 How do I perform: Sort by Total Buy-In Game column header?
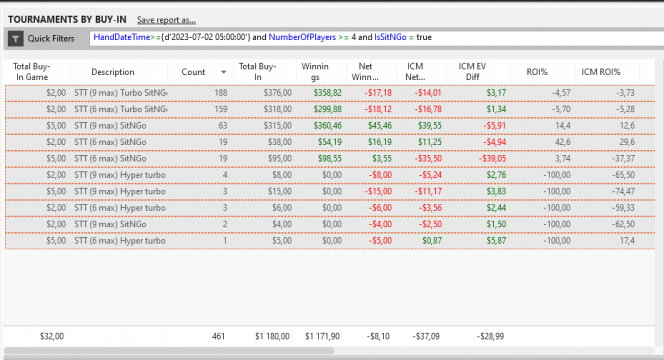pos(32,72)
